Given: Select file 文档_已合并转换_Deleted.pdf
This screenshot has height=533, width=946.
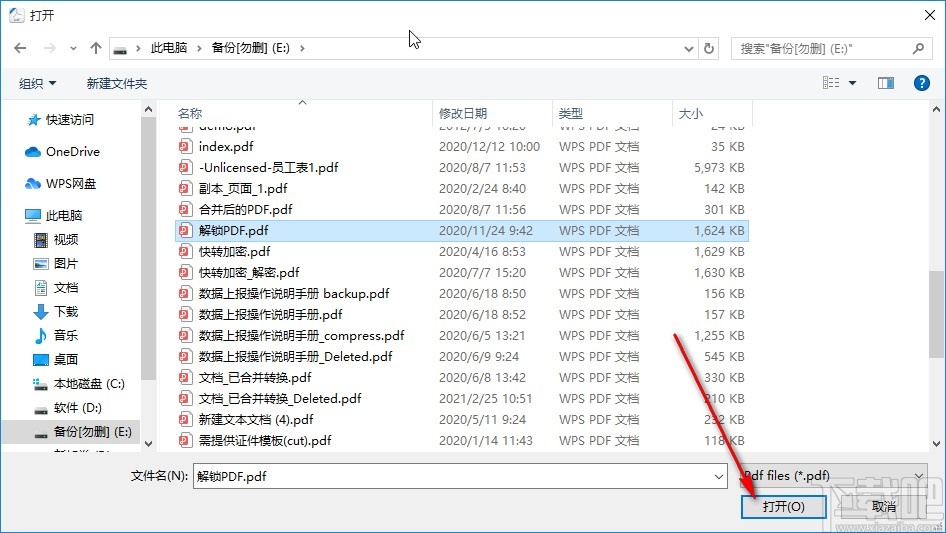Looking at the screenshot, I should coord(462,398).
